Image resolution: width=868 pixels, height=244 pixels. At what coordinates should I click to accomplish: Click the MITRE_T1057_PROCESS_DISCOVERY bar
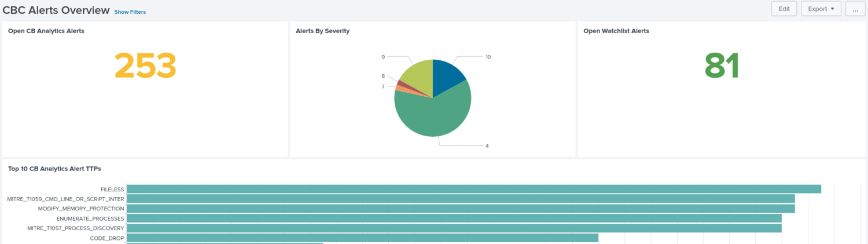point(454,228)
